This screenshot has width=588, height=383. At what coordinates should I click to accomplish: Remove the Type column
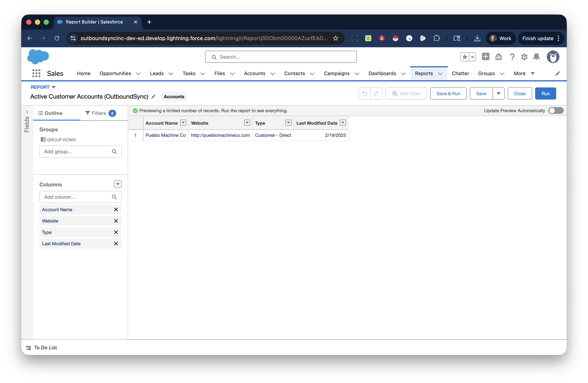pos(116,232)
